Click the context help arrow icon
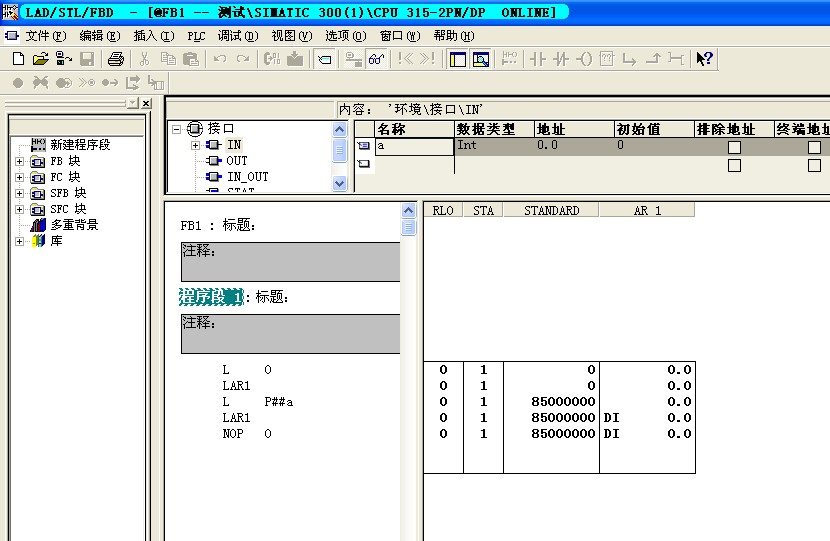The height and width of the screenshot is (541, 830). 705,59
